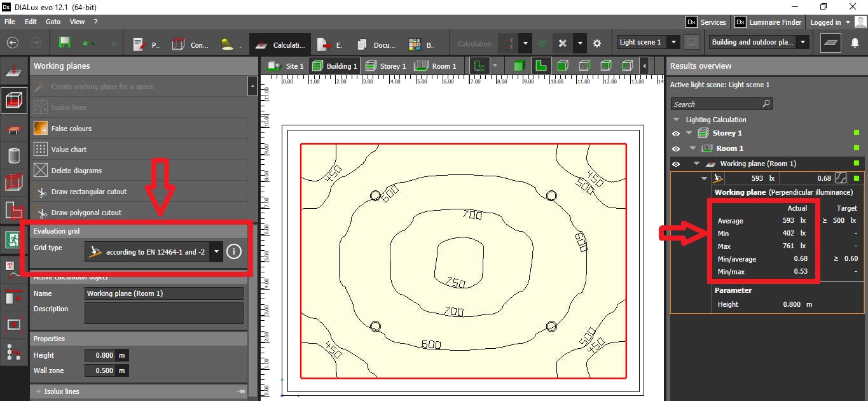Toggle visibility of Storey 1 results
The height and width of the screenshot is (401, 868).
676,133
